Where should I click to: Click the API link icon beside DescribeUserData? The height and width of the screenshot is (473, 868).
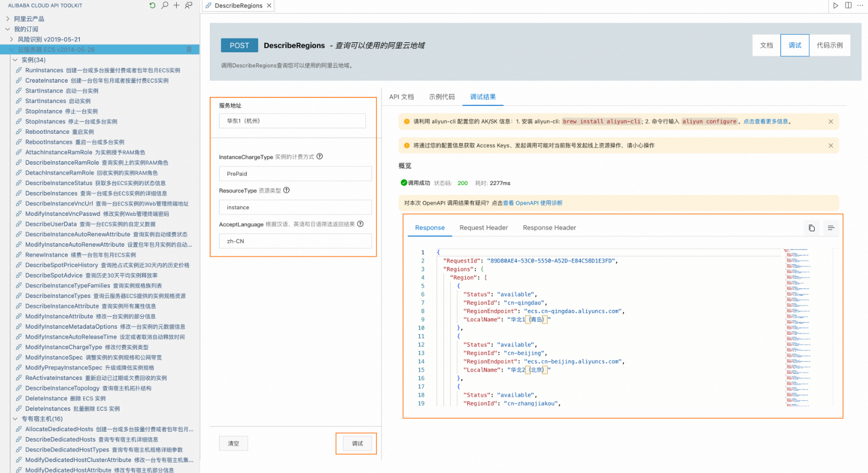click(19, 224)
